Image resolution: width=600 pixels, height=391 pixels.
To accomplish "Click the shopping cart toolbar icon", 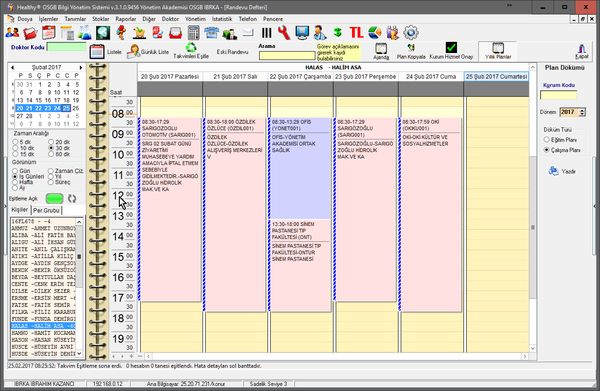I will [x=139, y=33].
